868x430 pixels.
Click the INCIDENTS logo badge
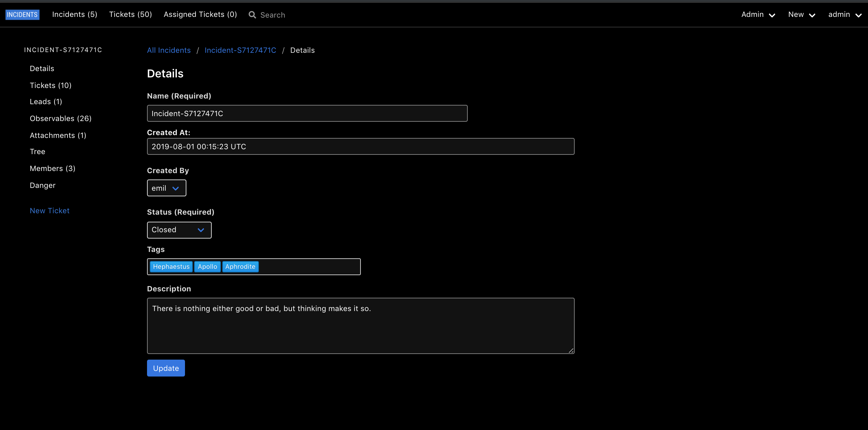pyautogui.click(x=23, y=14)
